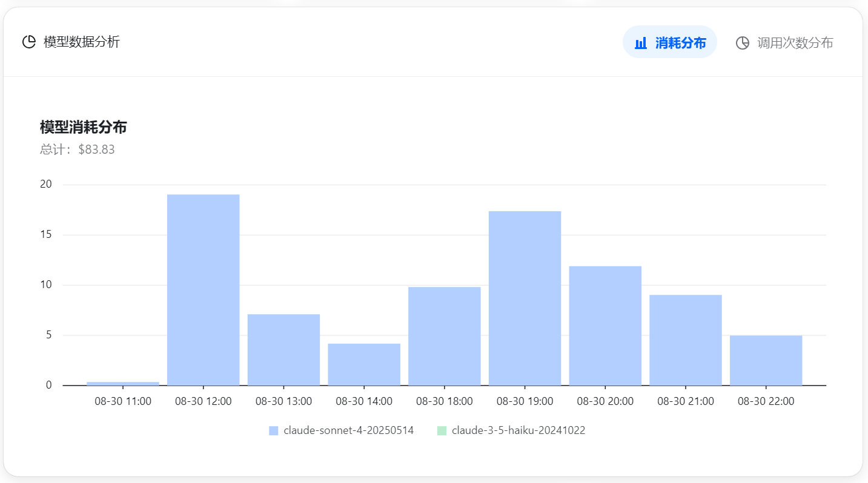Click the 08-30 13:00 axis label

(x=283, y=401)
